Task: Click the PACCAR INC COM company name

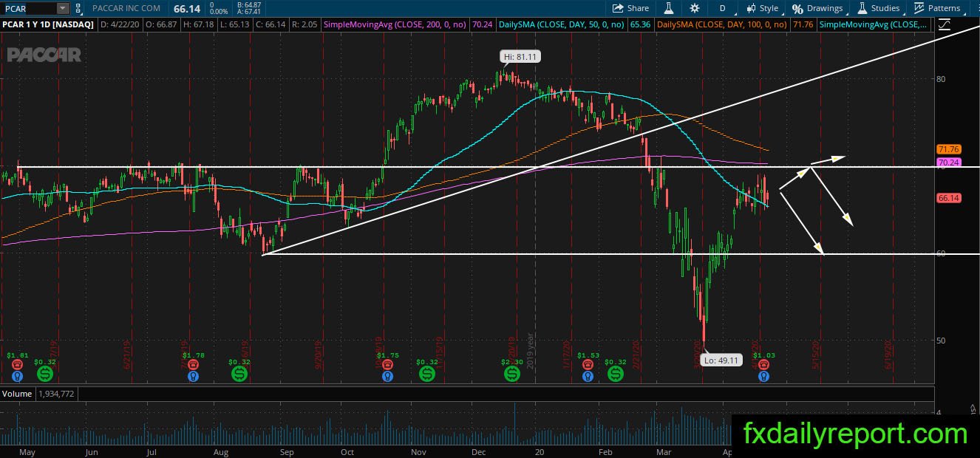Action: coord(126,8)
